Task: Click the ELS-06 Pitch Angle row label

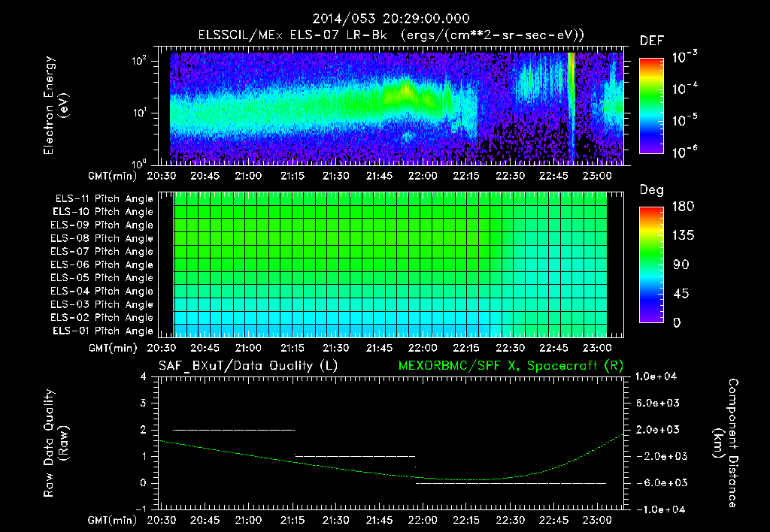Action: (x=102, y=265)
